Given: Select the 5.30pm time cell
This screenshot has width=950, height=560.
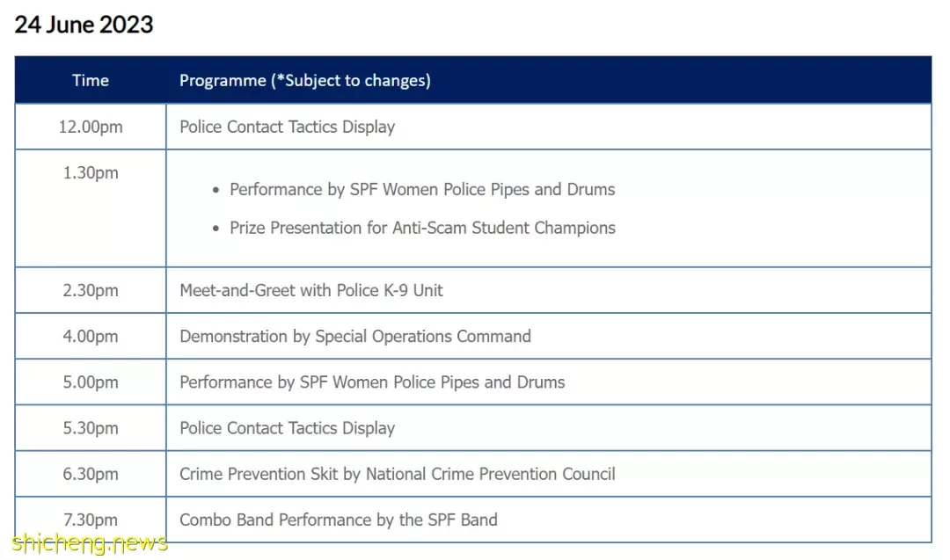Looking at the screenshot, I should coord(91,429).
